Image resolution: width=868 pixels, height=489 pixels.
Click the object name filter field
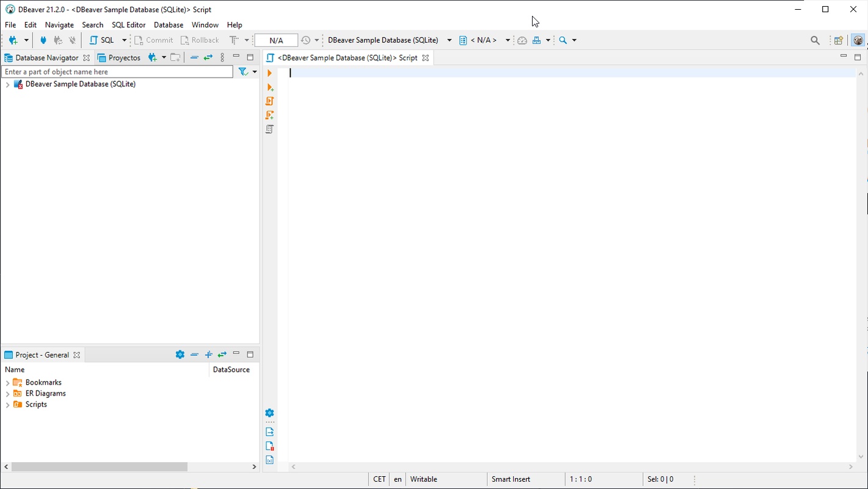coord(117,72)
